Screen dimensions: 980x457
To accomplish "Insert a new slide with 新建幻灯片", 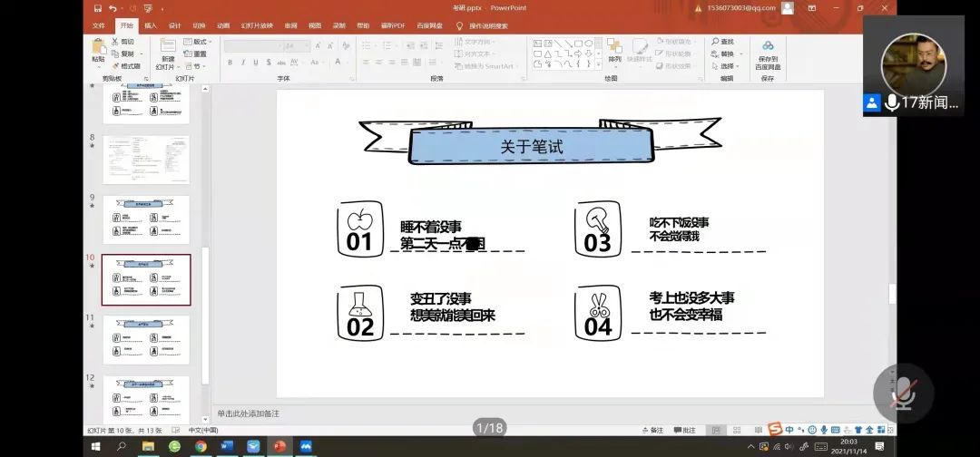I will tap(167, 54).
